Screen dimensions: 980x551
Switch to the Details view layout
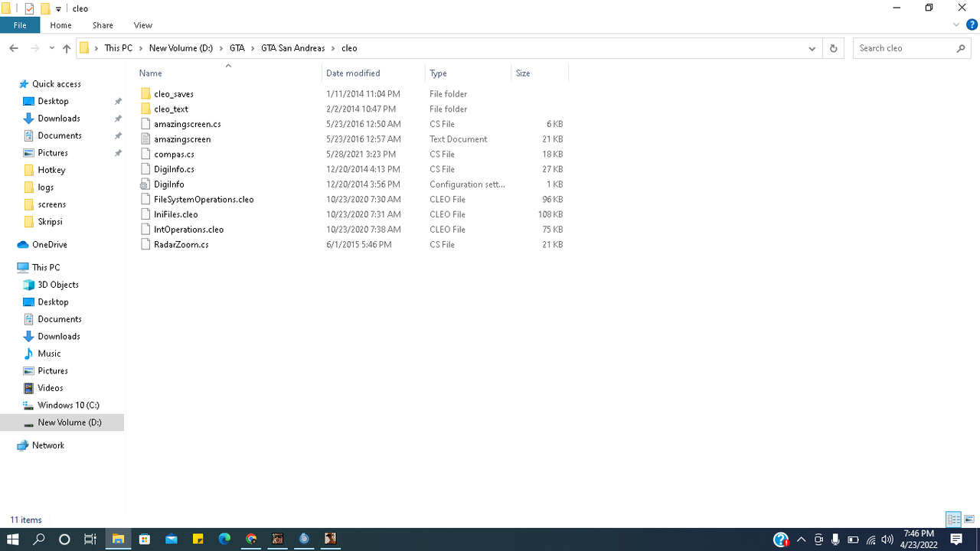(954, 520)
